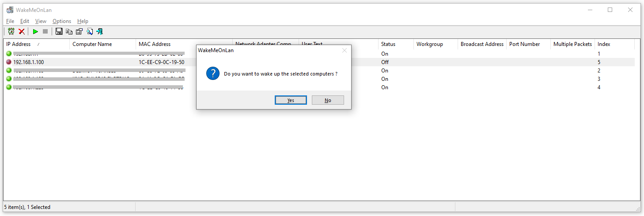Click the gray stop-scanning square icon

45,31
